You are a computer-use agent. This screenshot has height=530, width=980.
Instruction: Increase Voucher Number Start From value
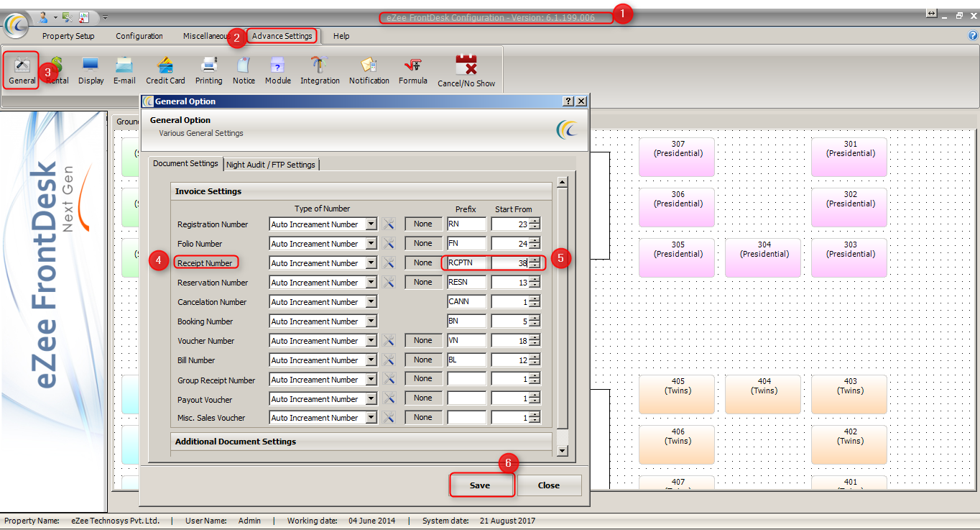pos(535,337)
